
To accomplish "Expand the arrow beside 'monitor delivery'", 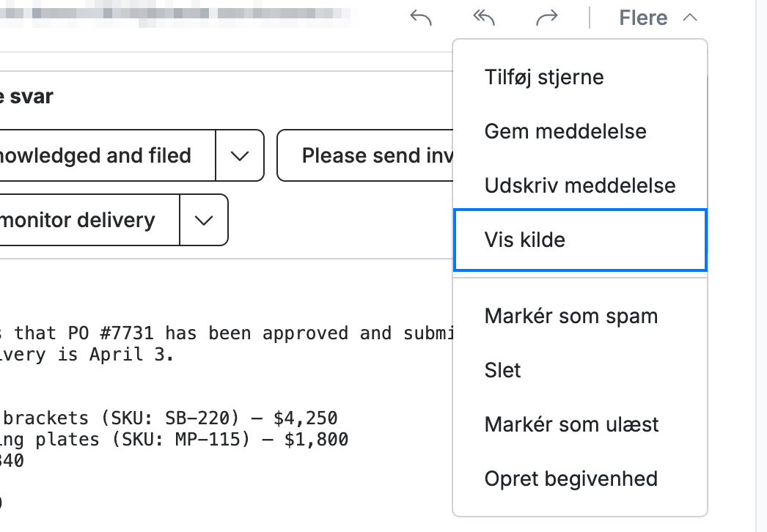I will [x=204, y=220].
